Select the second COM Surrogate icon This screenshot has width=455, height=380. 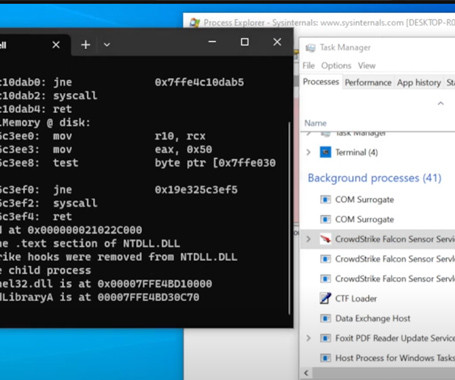(x=325, y=219)
